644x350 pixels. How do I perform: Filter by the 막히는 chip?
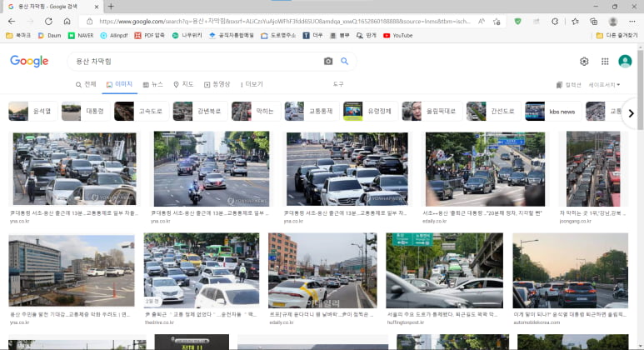[256, 112]
